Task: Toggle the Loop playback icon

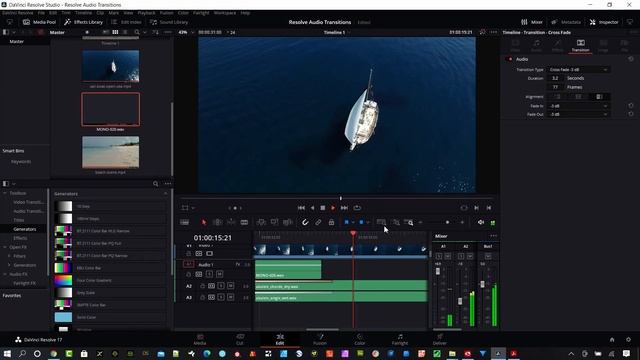Action: [x=357, y=208]
